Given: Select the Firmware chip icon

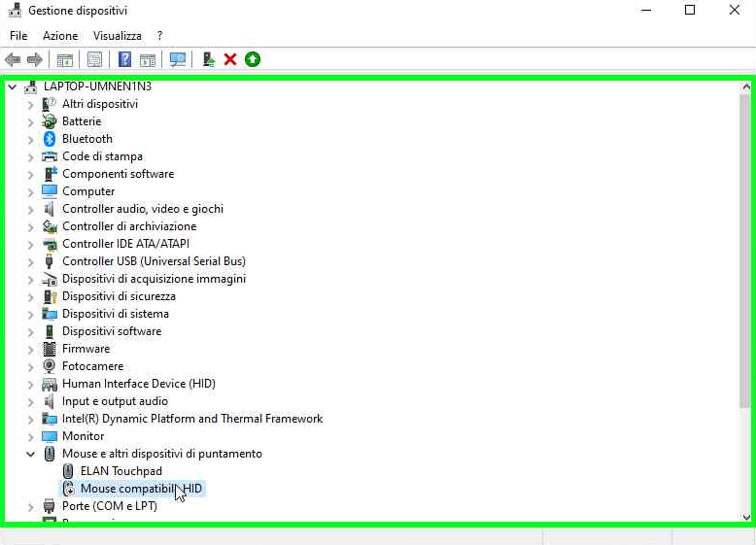Looking at the screenshot, I should (50, 349).
